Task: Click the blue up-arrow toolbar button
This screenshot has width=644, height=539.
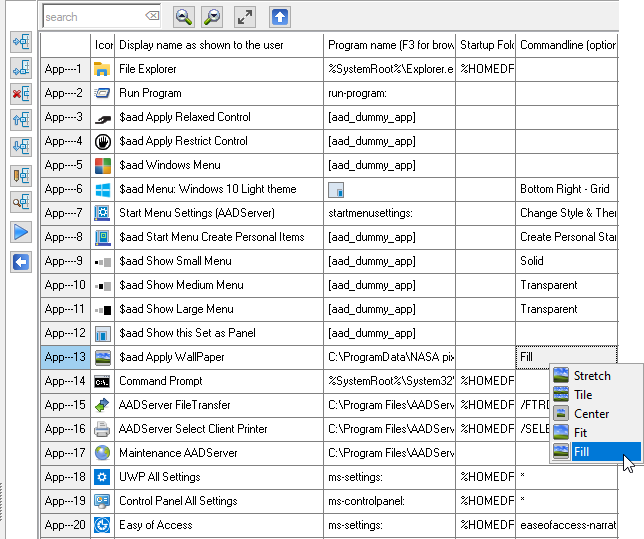Action: [280, 17]
